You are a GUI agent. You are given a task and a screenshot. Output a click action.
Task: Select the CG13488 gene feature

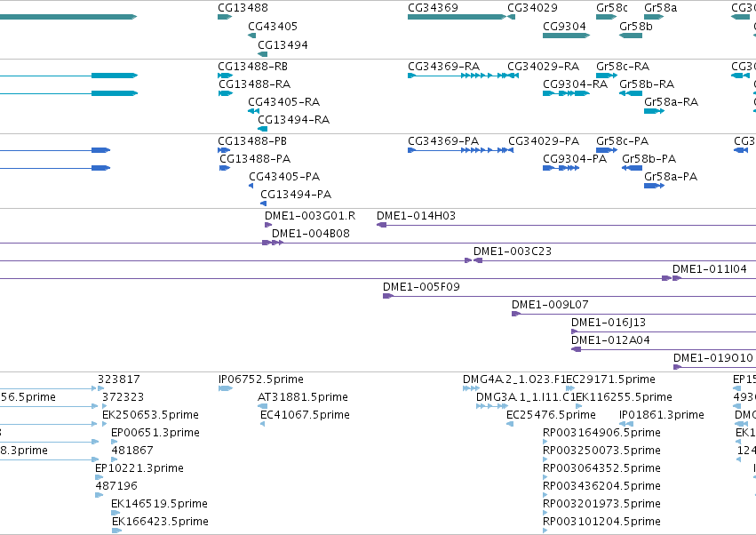[x=225, y=17]
